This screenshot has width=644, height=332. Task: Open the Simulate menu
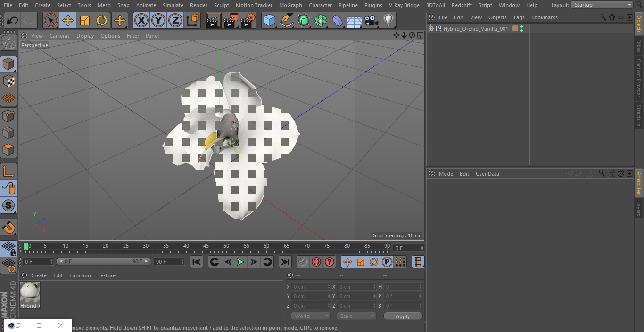[173, 5]
